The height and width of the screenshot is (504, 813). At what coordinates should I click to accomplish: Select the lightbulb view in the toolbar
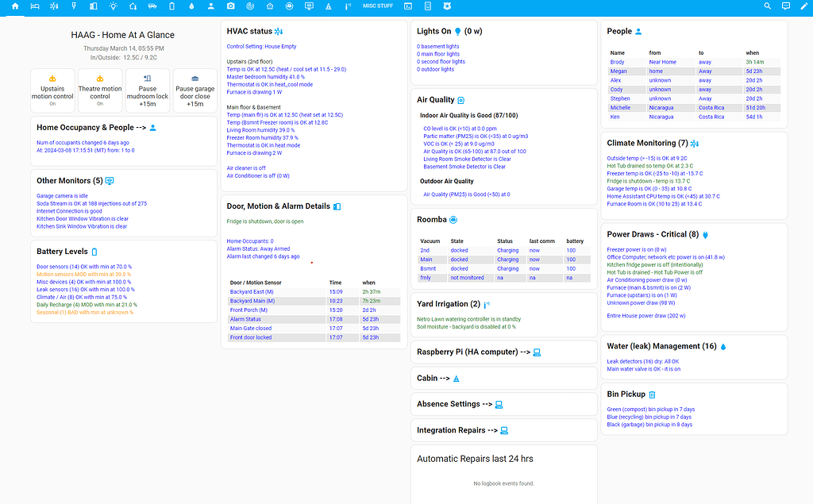[x=113, y=6]
